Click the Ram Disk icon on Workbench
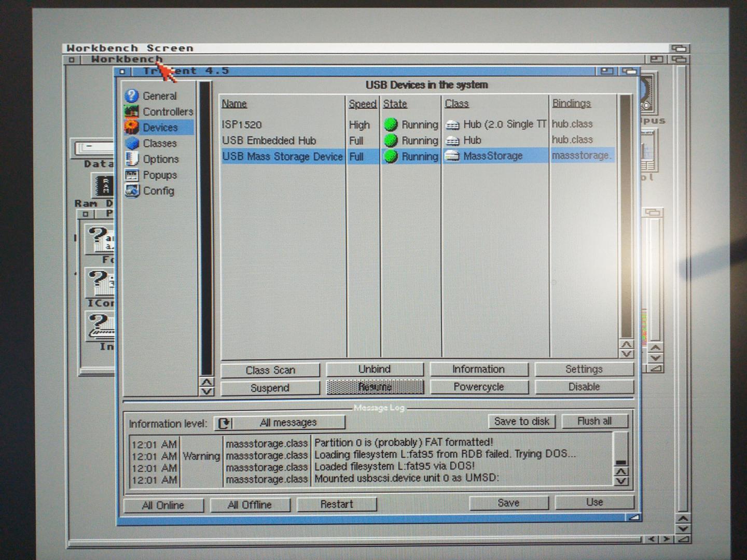 [104, 186]
